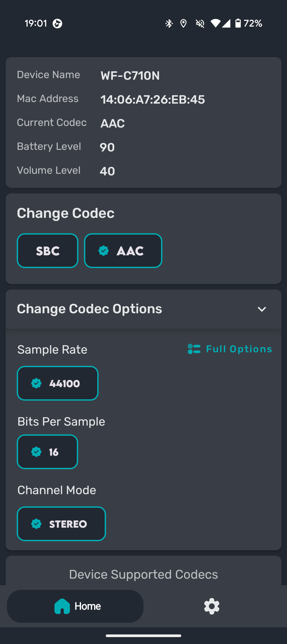Viewport: 287px width, 644px height.
Task: Tap the Mac Address value
Action: (x=153, y=100)
